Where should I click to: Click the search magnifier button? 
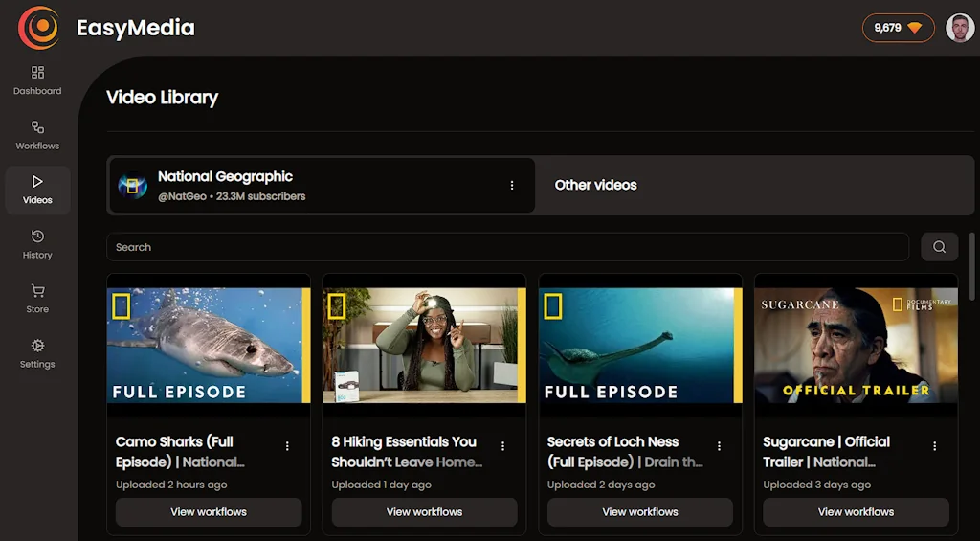pos(939,246)
